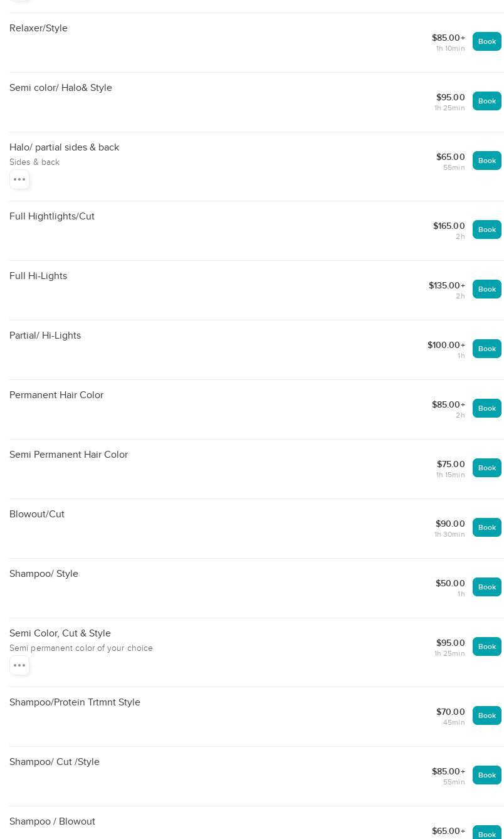Book the Relaxer/Style service
The width and height of the screenshot is (504, 839).
[486, 41]
